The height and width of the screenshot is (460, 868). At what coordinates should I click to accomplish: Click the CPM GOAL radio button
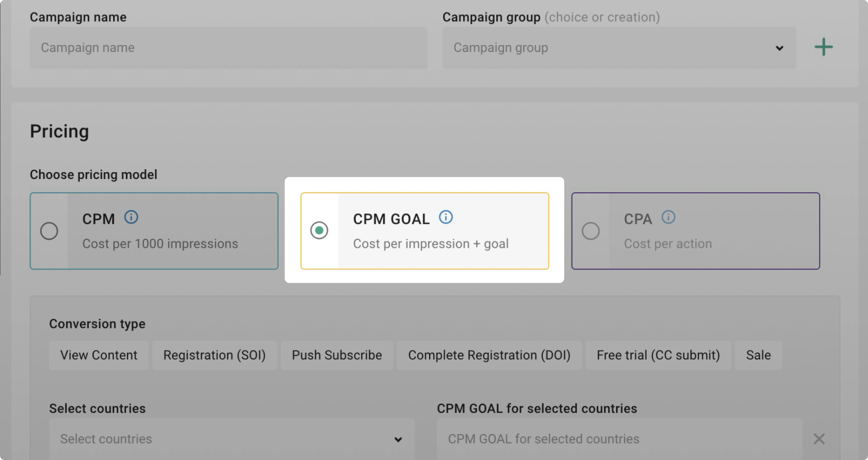coord(319,230)
